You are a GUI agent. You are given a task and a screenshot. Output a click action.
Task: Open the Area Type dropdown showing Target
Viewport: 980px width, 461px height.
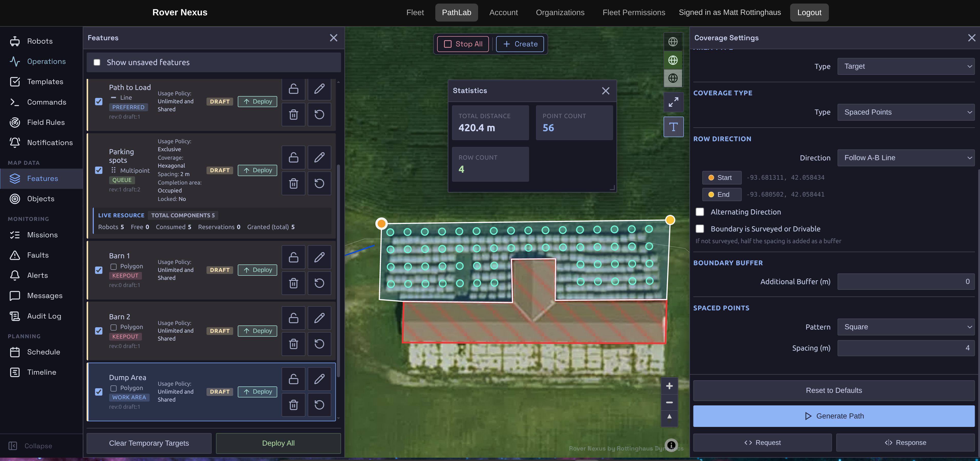(906, 66)
